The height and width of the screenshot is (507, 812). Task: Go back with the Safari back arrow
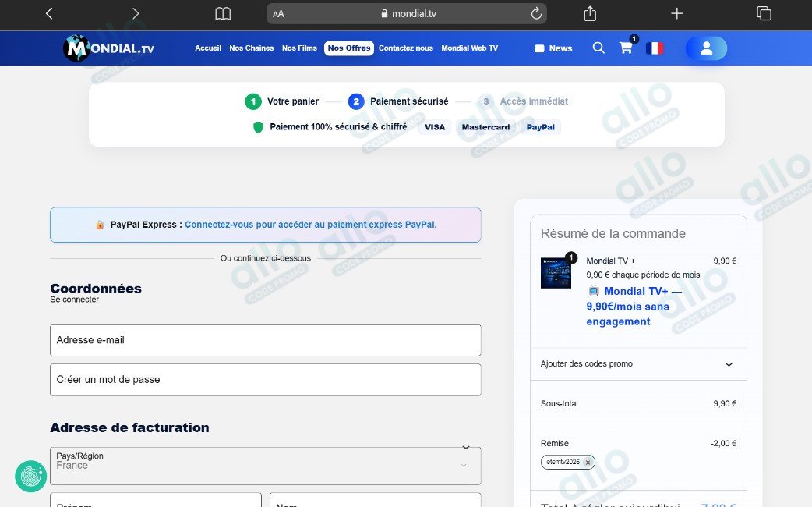(x=49, y=13)
